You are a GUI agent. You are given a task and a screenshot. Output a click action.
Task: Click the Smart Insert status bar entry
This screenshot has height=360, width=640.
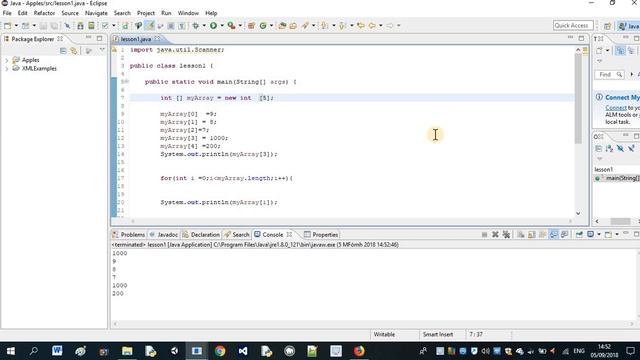pos(438,334)
